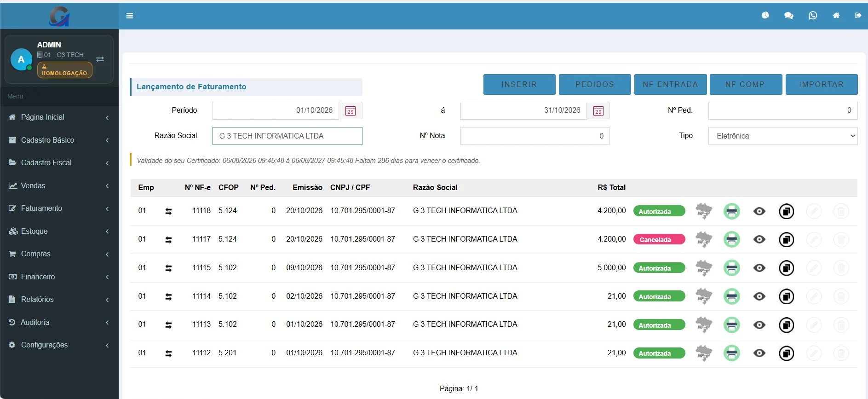Click the NF ENTRADA button
This screenshot has width=868, height=399.
[670, 84]
